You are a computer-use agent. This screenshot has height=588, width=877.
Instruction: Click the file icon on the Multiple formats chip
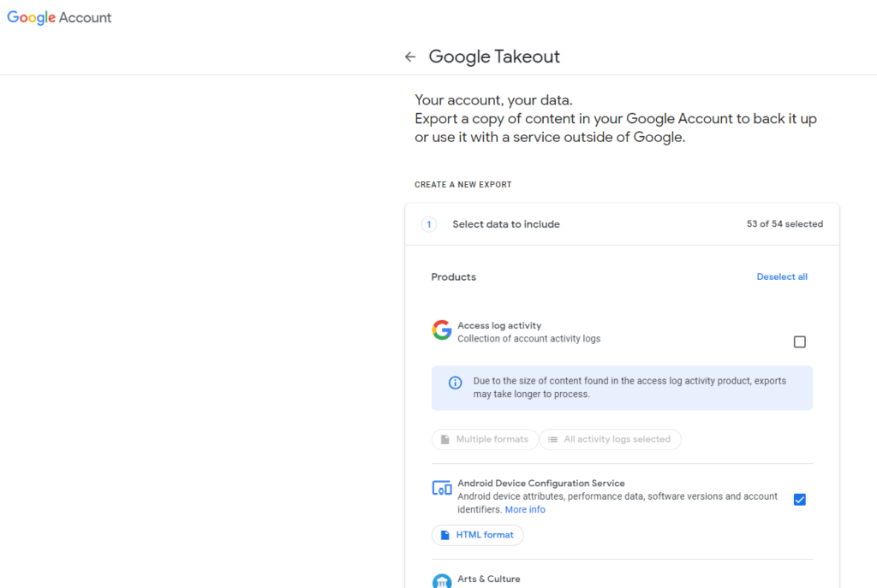click(446, 439)
